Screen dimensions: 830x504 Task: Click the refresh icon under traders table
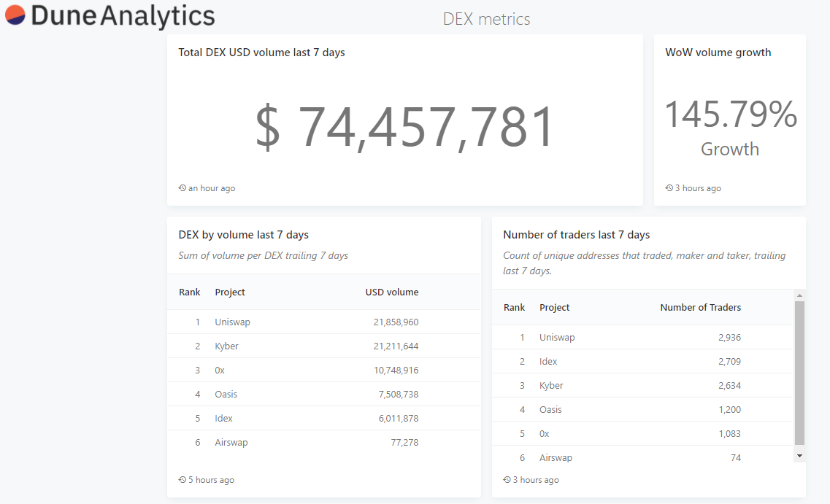506,480
